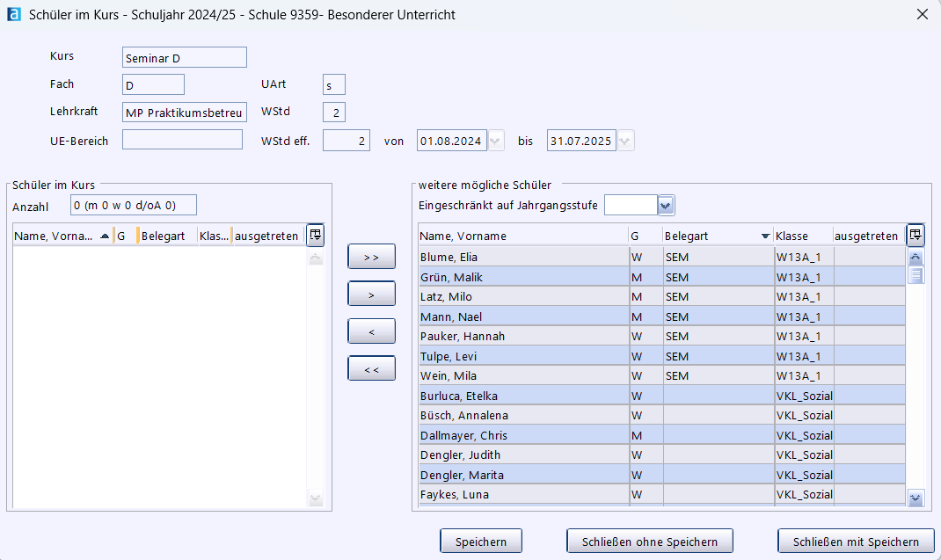The image size is (941, 560).
Task: Click the UArt input field
Action: (x=333, y=84)
